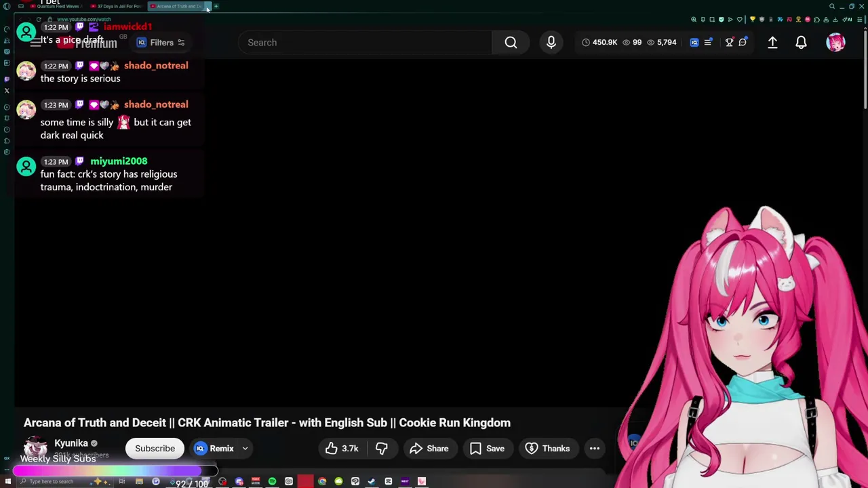Open vidIQ list menu icon
The height and width of the screenshot is (488, 868).
708,43
